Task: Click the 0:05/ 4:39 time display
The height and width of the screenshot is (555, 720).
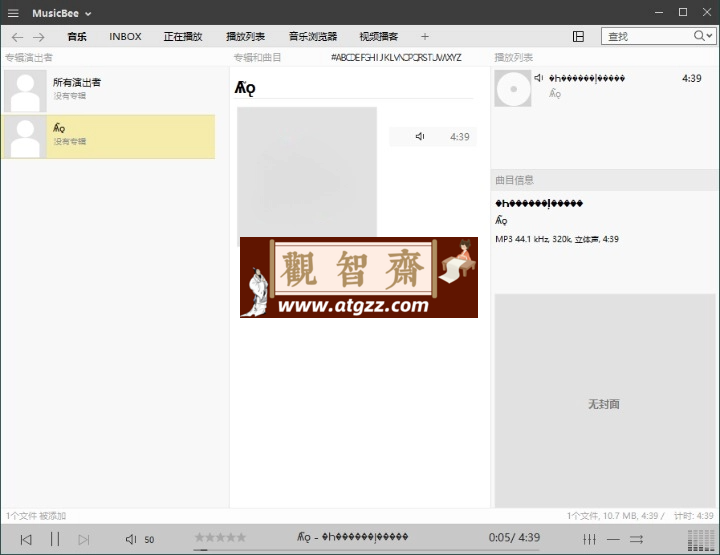Action: click(514, 537)
